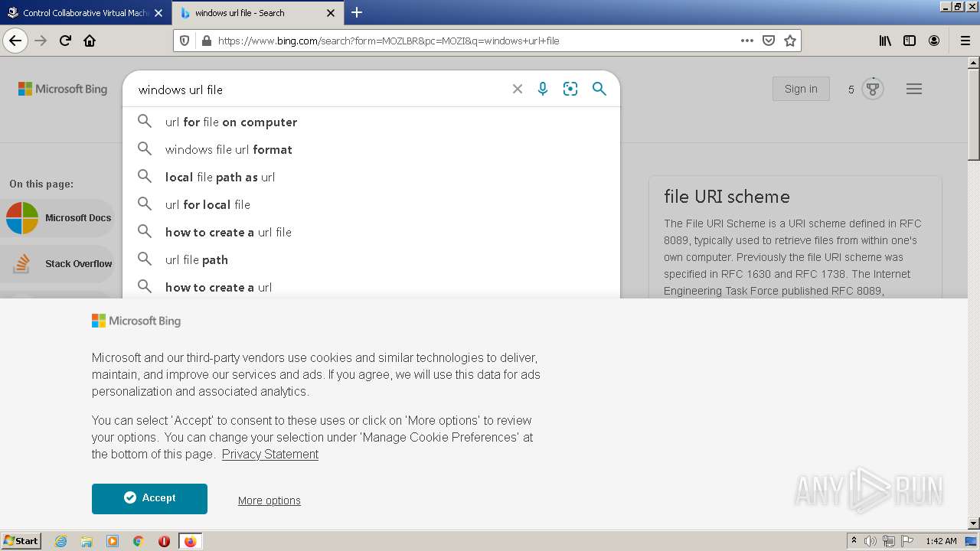Open Bing hamburger settings menu

point(914,89)
